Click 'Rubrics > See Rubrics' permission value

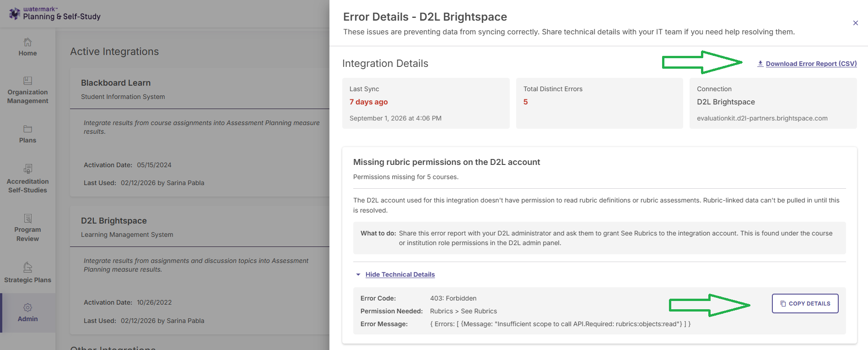[x=464, y=311]
